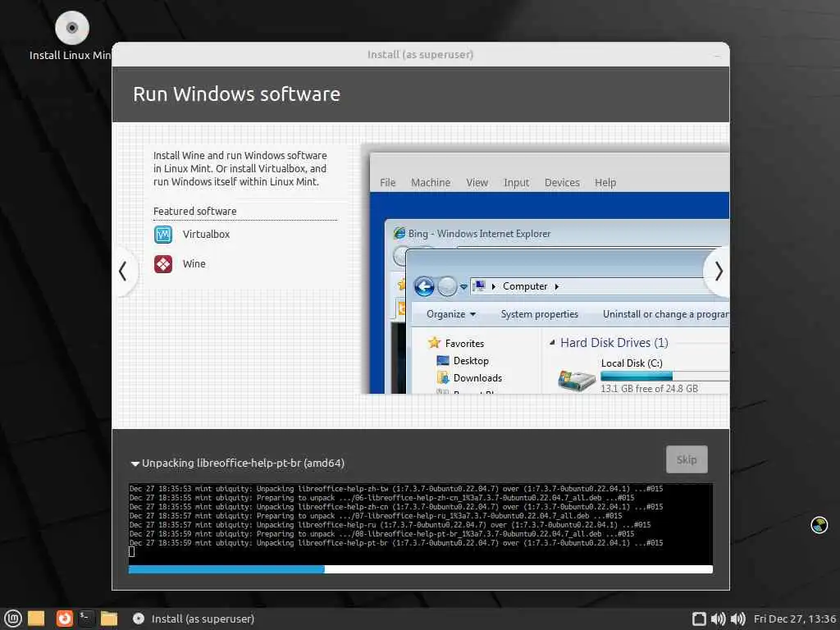The image size is (840, 630).
Task: Click the Local Disk (C:) usage bar
Action: tap(664, 376)
